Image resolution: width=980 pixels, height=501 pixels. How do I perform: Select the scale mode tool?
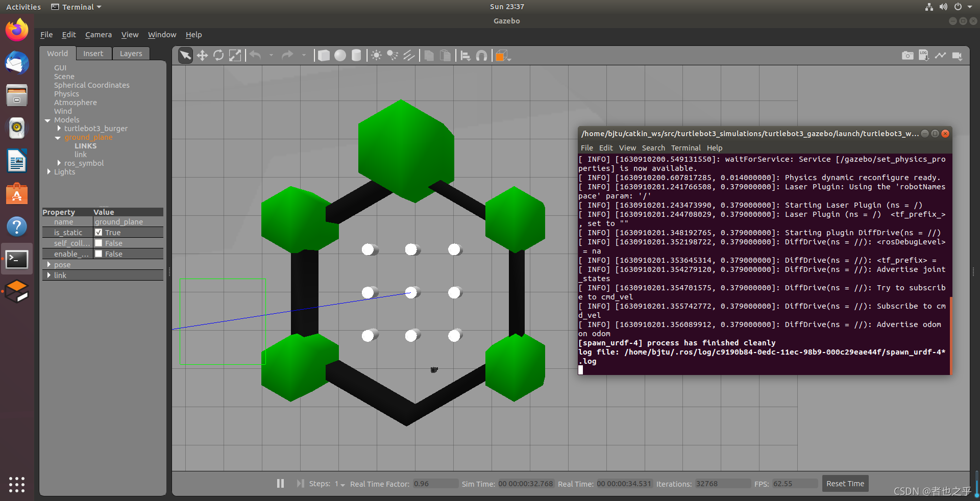[x=235, y=55]
